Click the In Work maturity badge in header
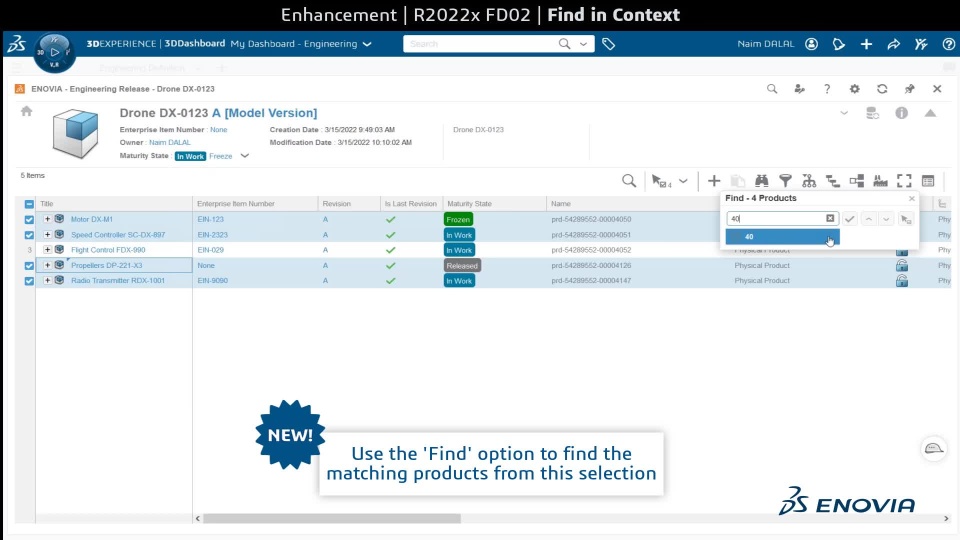Image resolution: width=960 pixels, height=540 pixels. coord(190,156)
